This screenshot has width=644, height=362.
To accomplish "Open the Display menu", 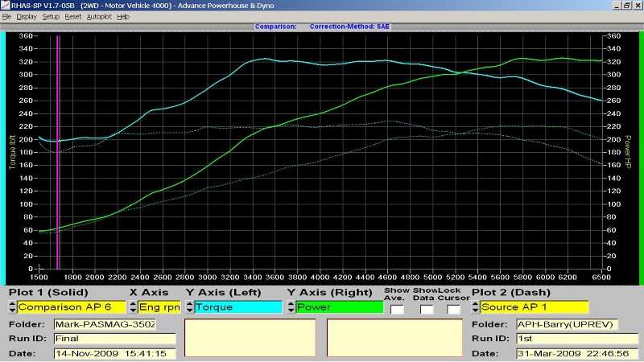I will (27, 17).
